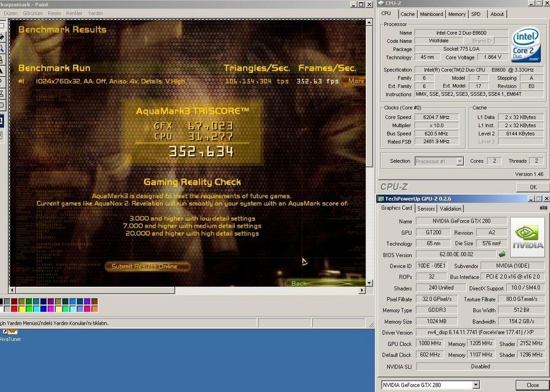
Task: Pick the orange color swatch
Action: [x=95, y=309]
